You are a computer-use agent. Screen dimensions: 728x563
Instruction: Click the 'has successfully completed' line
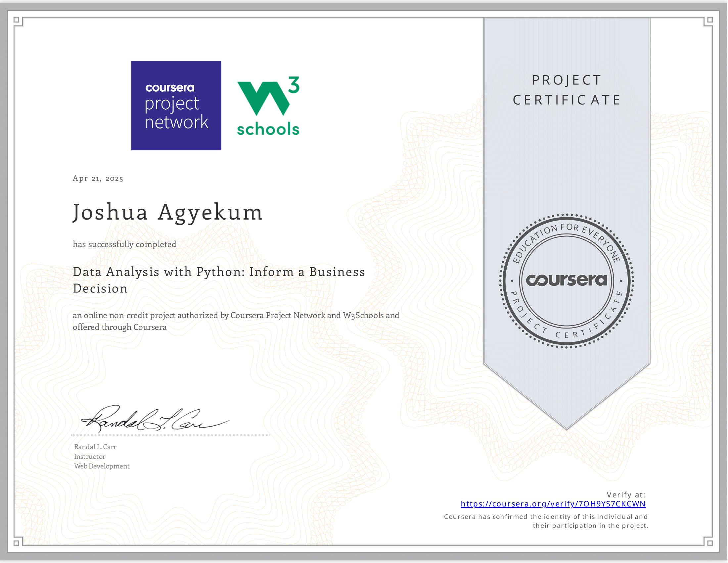coord(124,244)
